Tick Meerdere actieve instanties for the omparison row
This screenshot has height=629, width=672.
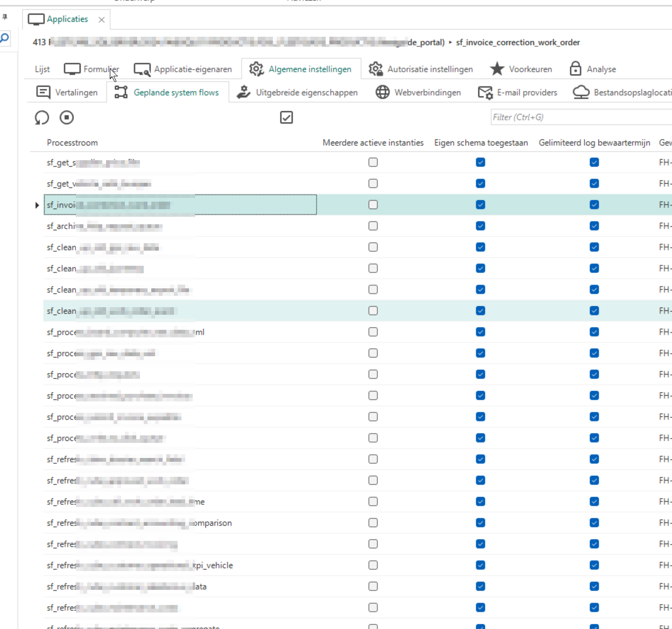tap(373, 523)
